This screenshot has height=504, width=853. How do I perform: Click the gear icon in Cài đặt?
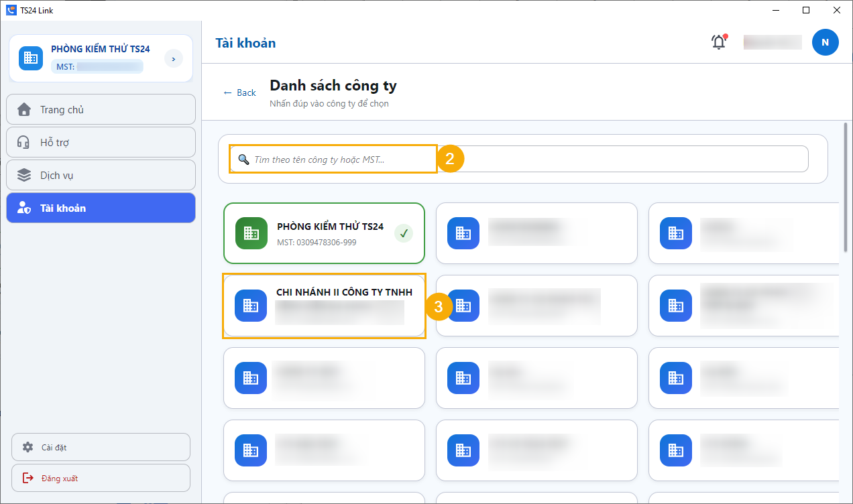click(x=27, y=447)
